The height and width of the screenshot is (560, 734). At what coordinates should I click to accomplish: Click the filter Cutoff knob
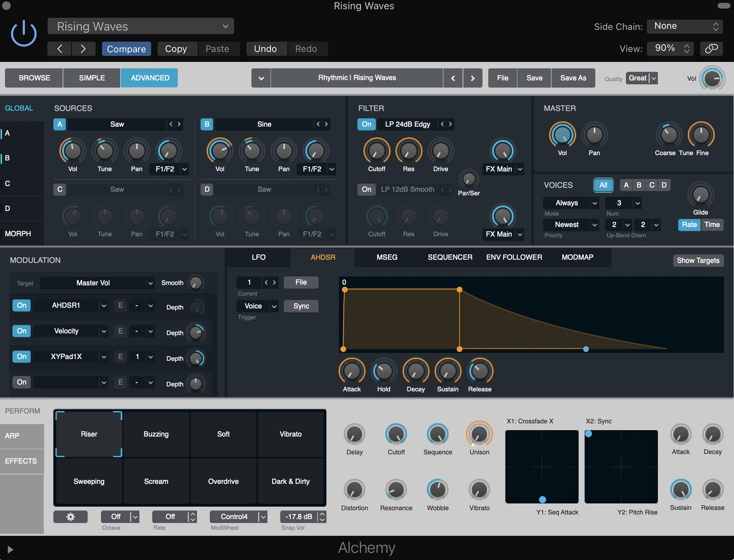point(376,151)
